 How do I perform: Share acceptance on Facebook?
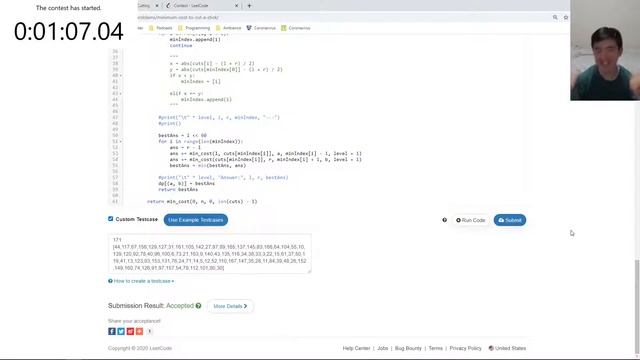(x=112, y=331)
